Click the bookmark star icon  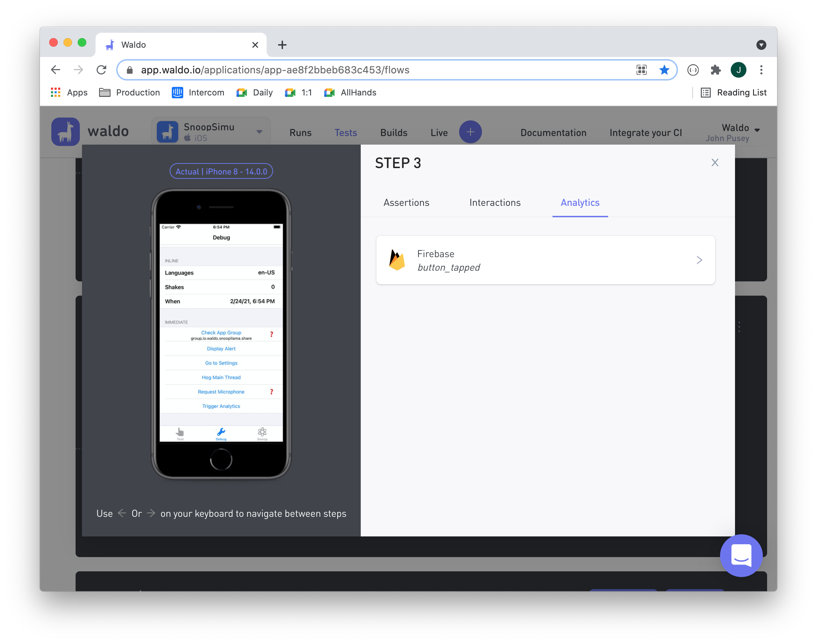(664, 70)
